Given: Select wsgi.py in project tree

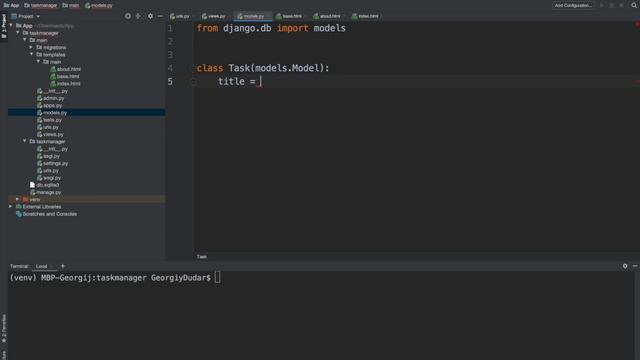Looking at the screenshot, I should point(52,178).
